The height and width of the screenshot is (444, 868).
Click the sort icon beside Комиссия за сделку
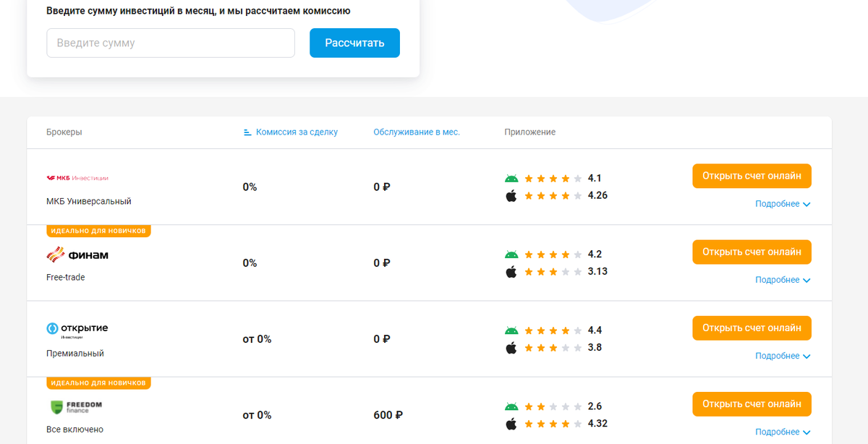pyautogui.click(x=248, y=132)
